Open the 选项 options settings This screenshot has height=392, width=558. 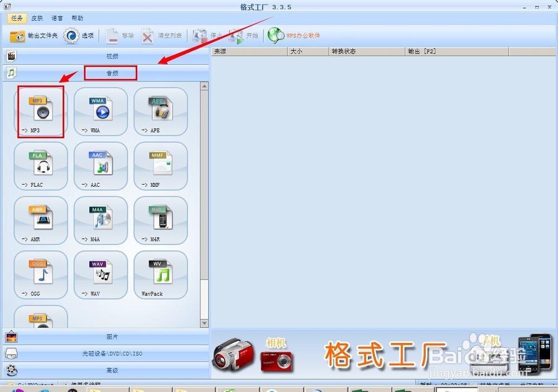point(80,35)
